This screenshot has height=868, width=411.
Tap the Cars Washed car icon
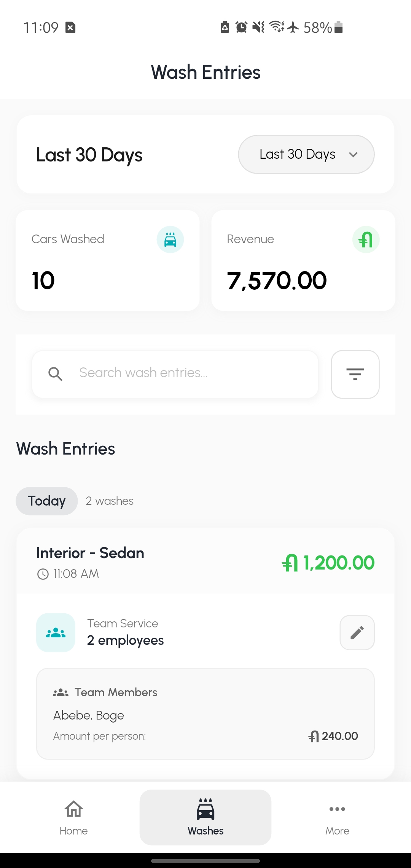tap(170, 240)
